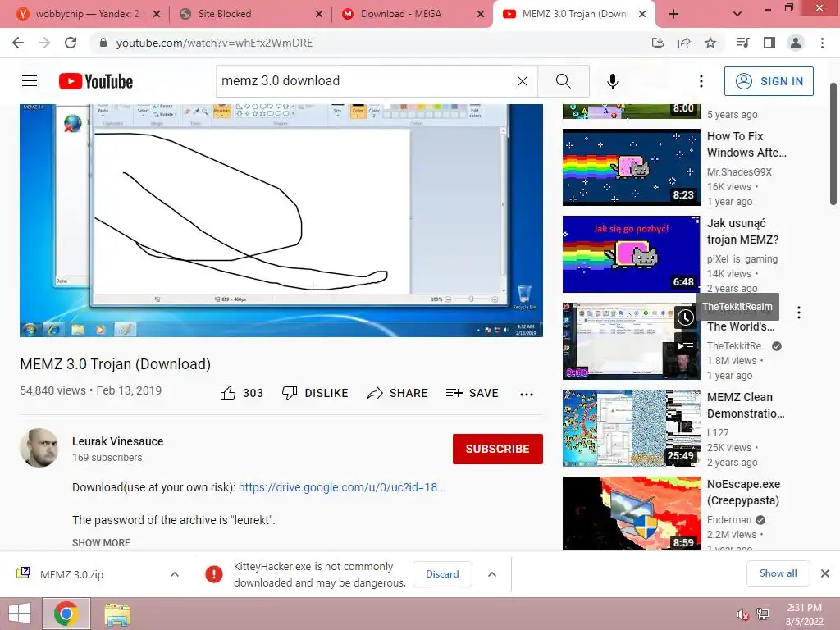The width and height of the screenshot is (840, 630).
Task: Open a new browser tab
Action: [673, 14]
